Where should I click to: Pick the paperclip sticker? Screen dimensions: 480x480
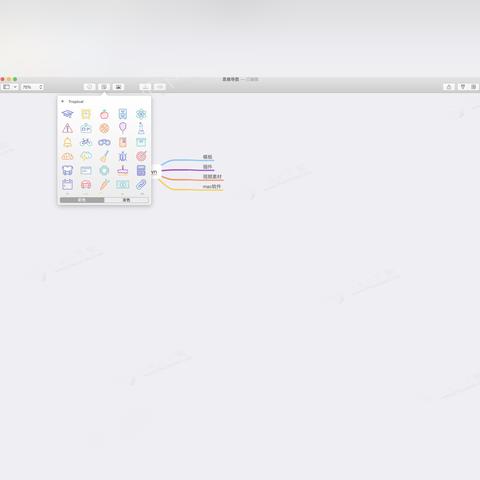[141, 184]
